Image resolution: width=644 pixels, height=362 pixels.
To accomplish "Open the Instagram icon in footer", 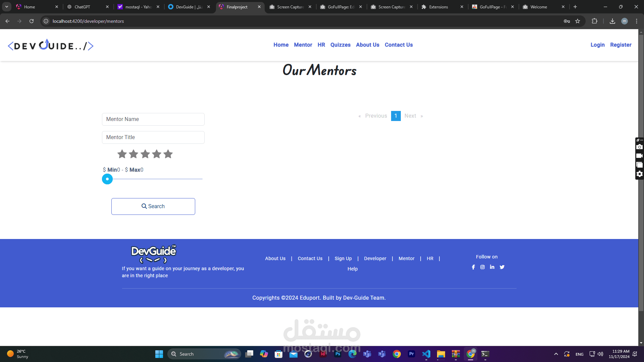I will pyautogui.click(x=482, y=267).
